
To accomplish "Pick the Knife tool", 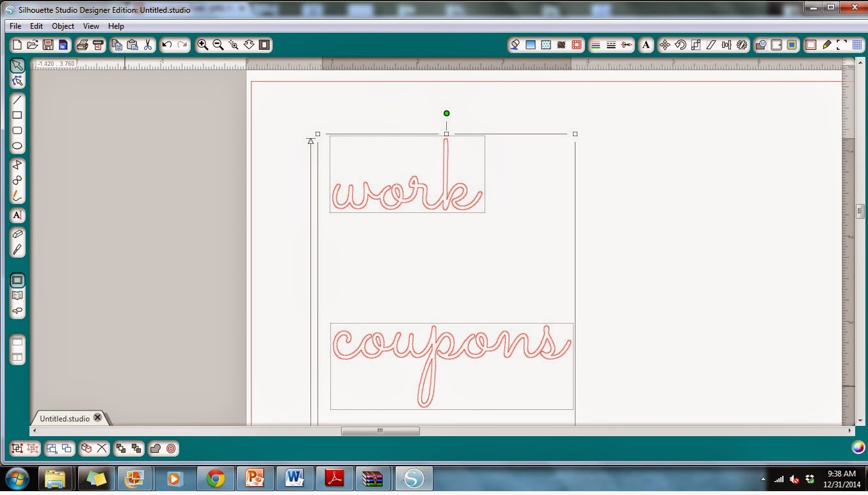I will [17, 249].
